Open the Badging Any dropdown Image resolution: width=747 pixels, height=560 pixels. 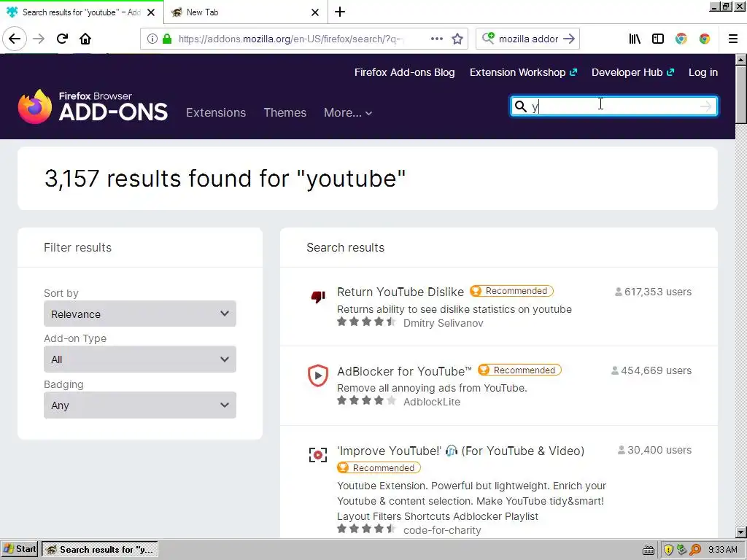point(140,405)
